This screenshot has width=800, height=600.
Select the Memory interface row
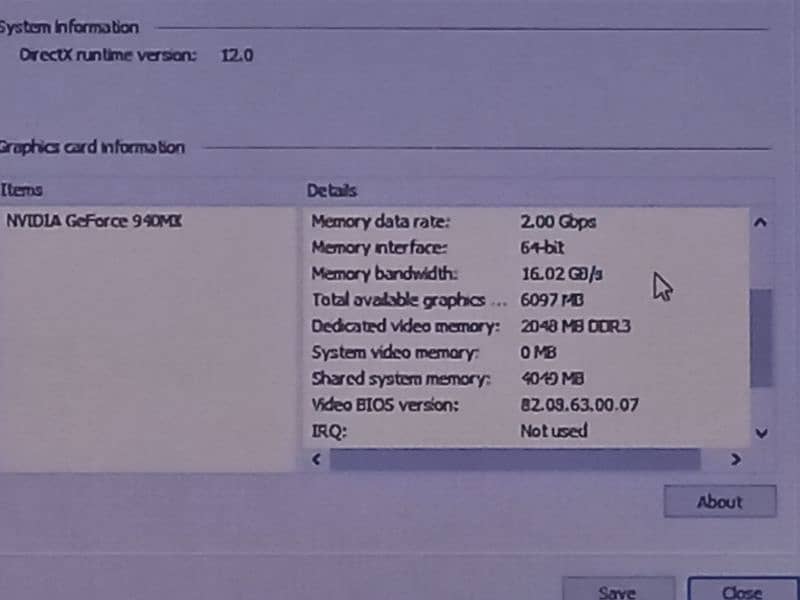click(379, 248)
